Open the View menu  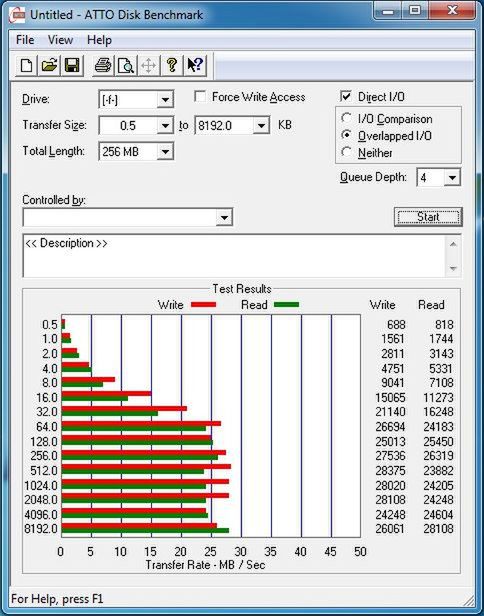[x=60, y=40]
